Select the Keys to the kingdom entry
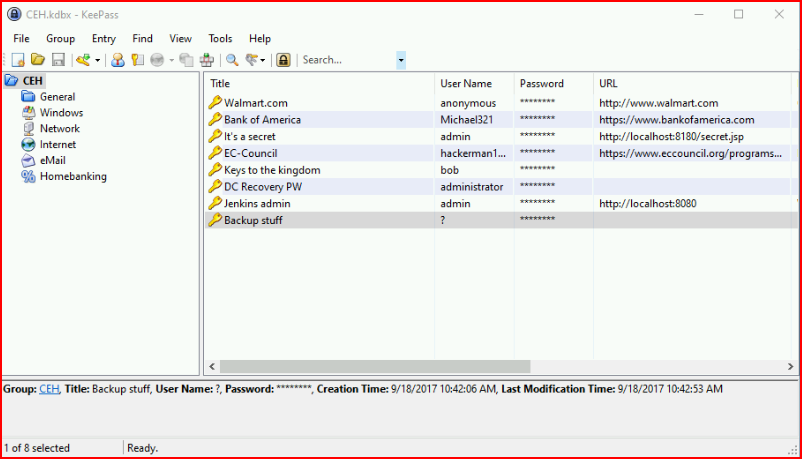 click(x=272, y=170)
